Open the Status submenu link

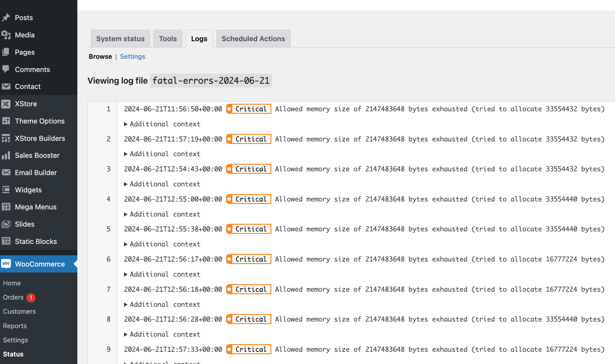(13, 354)
